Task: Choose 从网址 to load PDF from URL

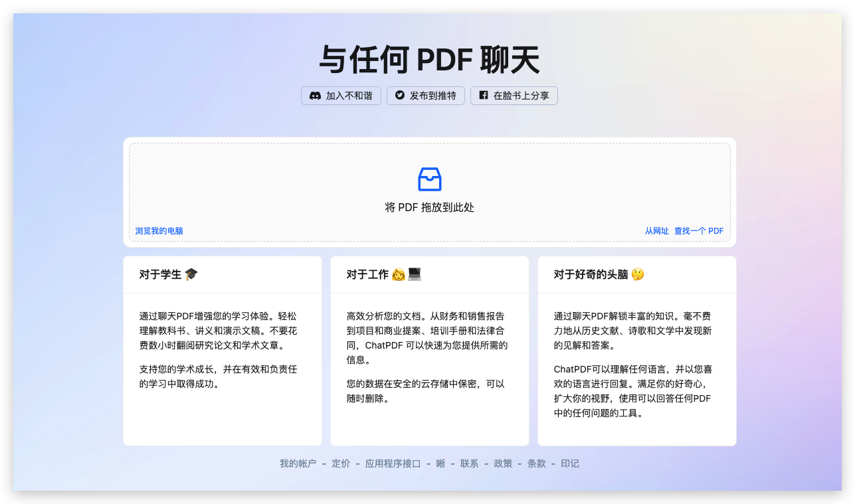Action: coord(656,231)
